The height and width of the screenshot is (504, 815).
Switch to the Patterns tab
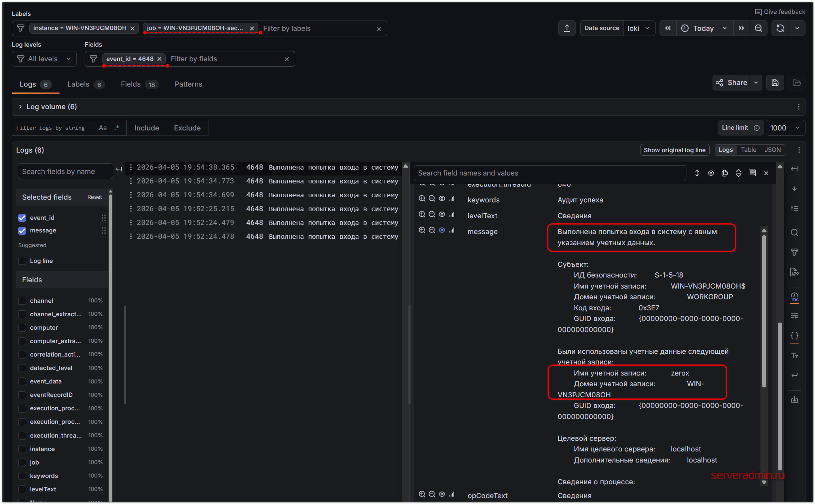tap(188, 84)
